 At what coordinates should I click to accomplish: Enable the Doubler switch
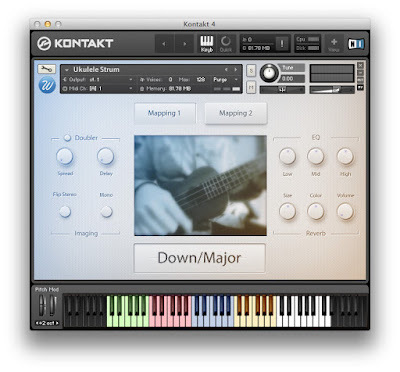click(67, 138)
